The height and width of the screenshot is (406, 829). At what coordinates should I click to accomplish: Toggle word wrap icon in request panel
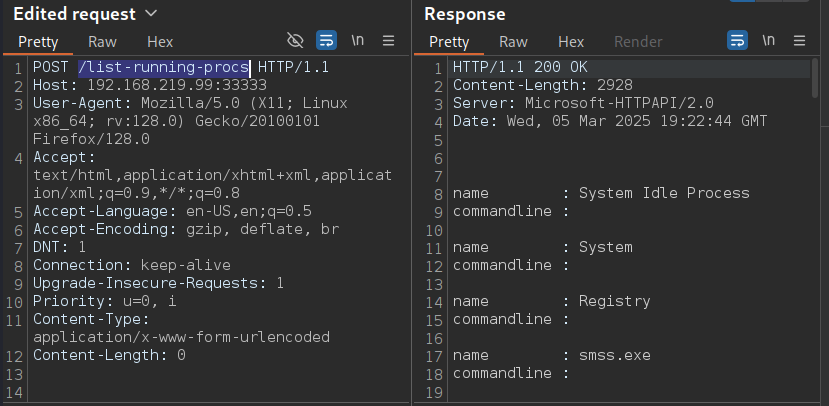pyautogui.click(x=326, y=41)
